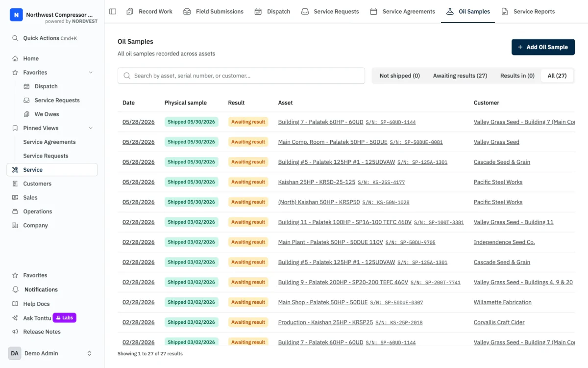Click the Customer column header
This screenshot has height=368, width=588.
pyautogui.click(x=486, y=103)
